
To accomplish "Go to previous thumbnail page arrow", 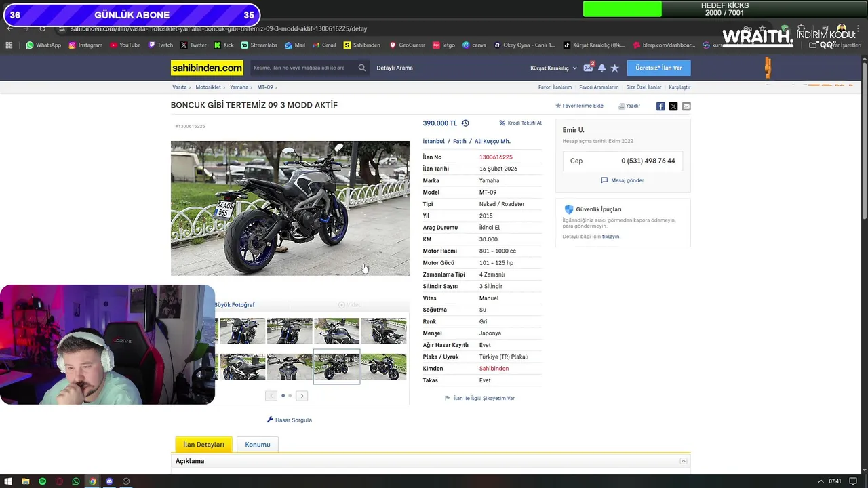I will (x=271, y=396).
